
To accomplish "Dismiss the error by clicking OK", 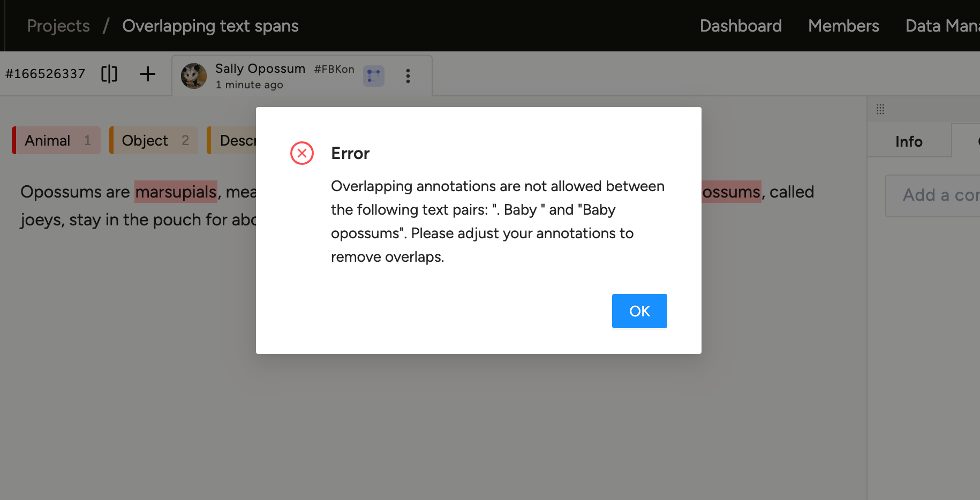I will [x=639, y=311].
